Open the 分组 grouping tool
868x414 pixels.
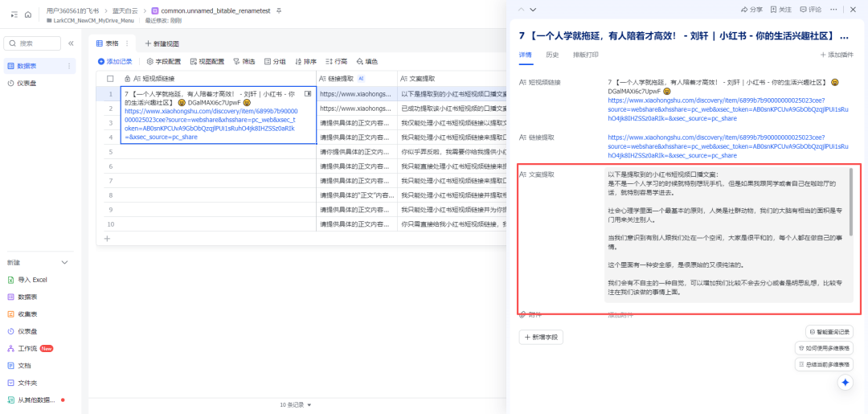[x=275, y=61]
